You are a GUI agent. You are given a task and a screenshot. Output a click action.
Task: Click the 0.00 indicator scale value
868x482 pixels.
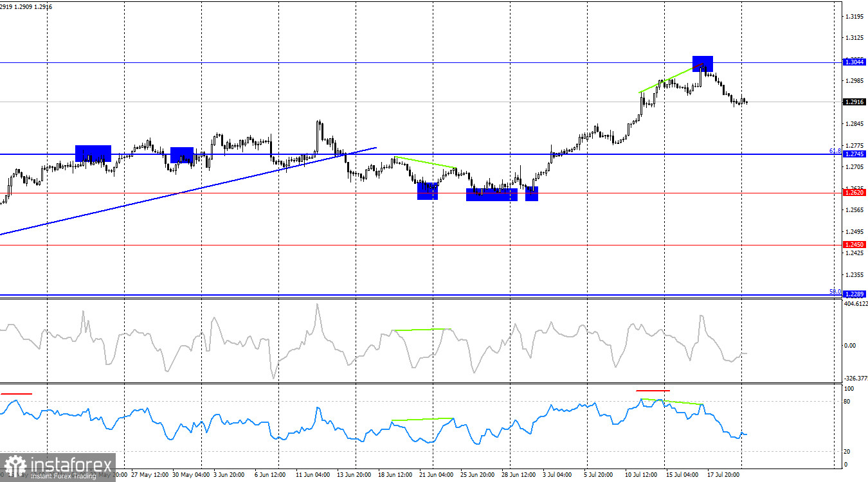pyautogui.click(x=850, y=346)
